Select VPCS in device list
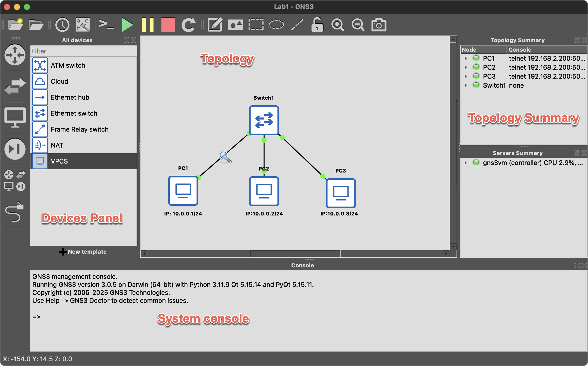Viewport: 588px width, 366px height. tap(59, 161)
